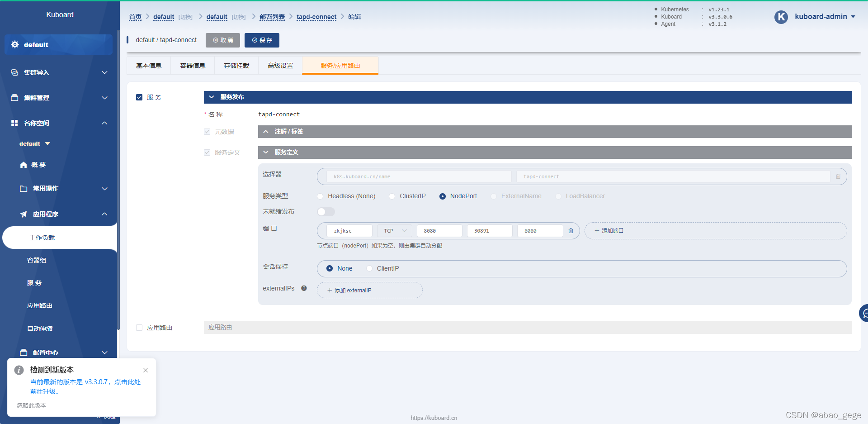Screen dimensions: 868x424
Task: Toggle the 服务定义 checkbox
Action: [207, 152]
